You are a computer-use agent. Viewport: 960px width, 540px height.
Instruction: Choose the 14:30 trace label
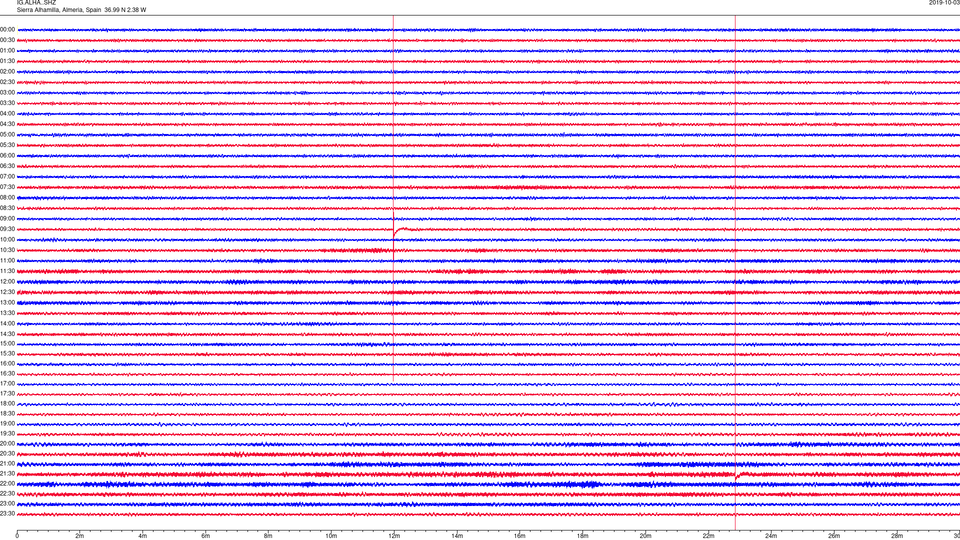tap(7, 334)
